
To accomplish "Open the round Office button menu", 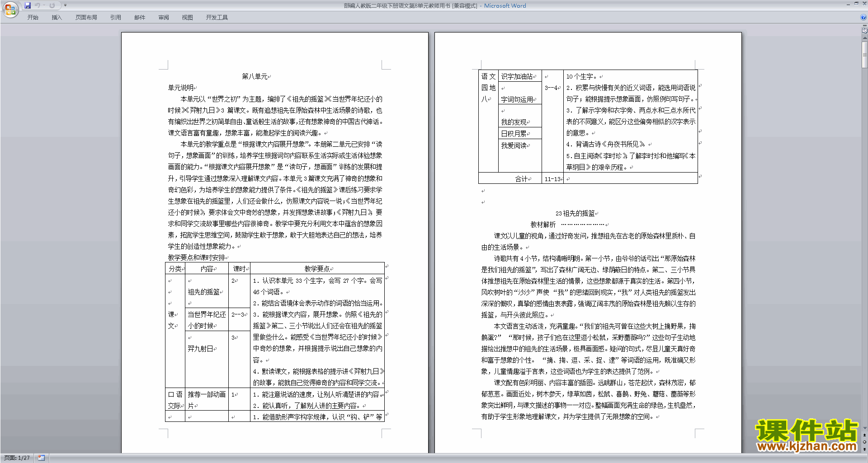I will (x=10, y=9).
